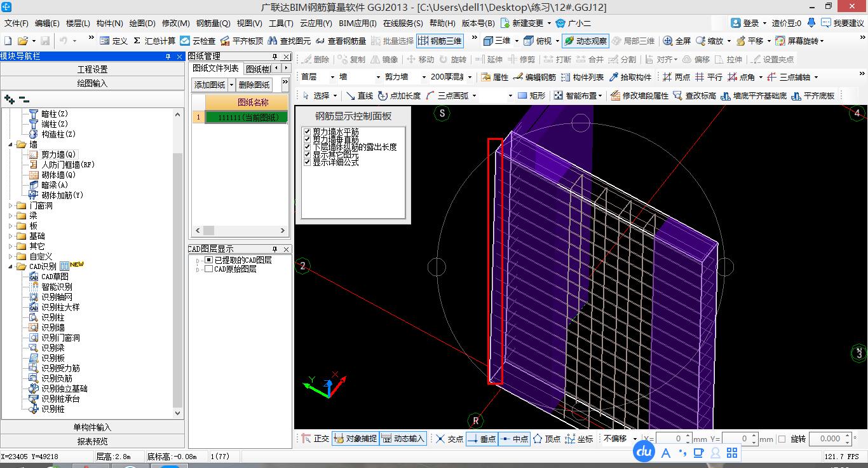Click 编辑钢筋 edit rebar tool
The width and height of the screenshot is (868, 468).
click(x=534, y=77)
